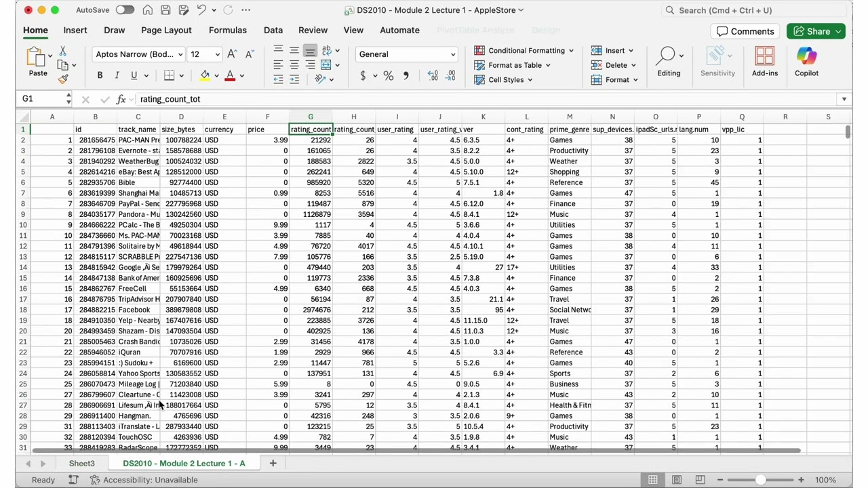868x488 pixels.
Task: Decrease font size with small A icon
Action: click(249, 54)
